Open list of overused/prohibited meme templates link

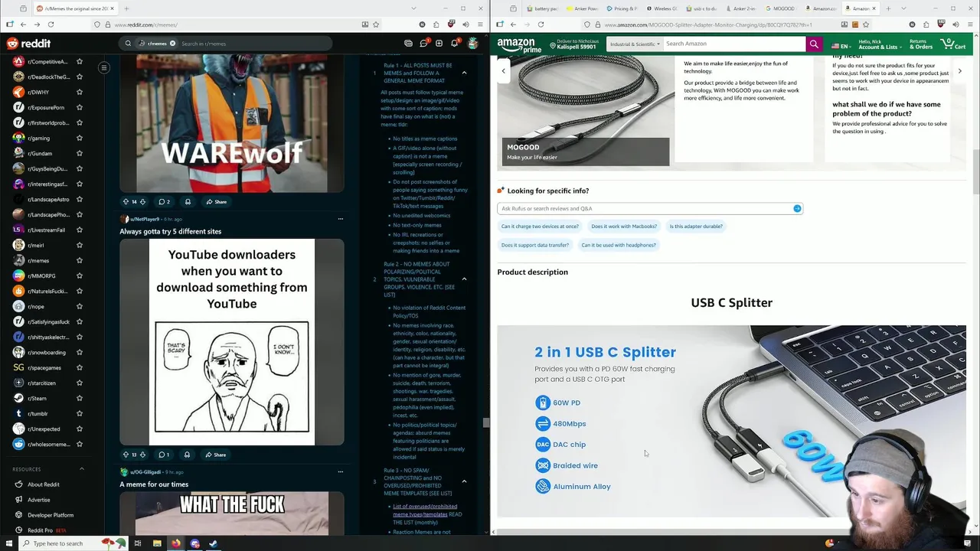click(425, 510)
